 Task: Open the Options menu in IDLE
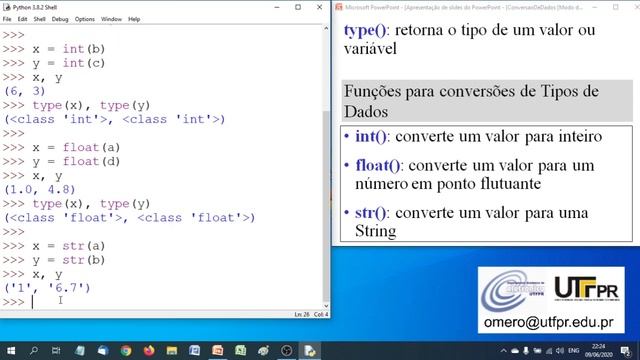click(84, 19)
